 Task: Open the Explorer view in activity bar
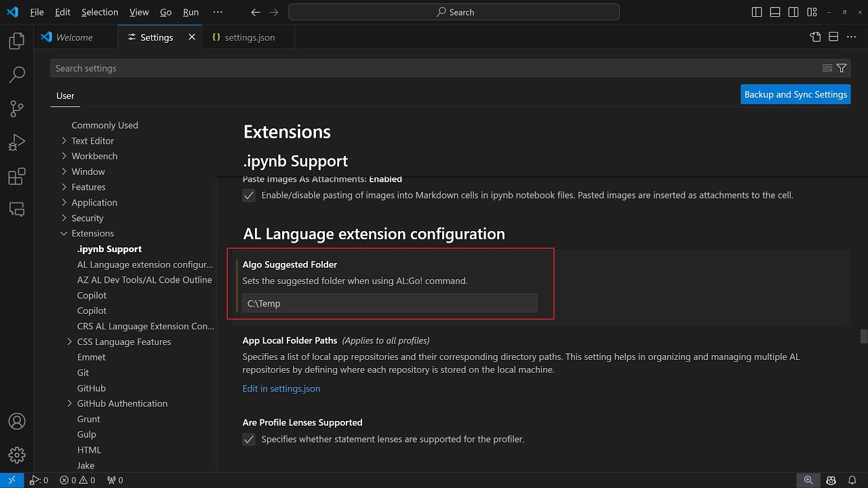point(17,41)
